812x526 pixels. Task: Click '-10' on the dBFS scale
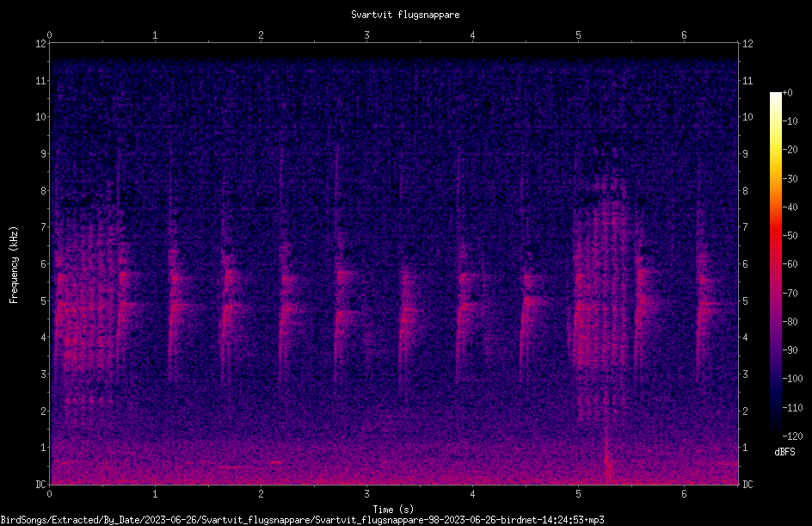[x=790, y=121]
